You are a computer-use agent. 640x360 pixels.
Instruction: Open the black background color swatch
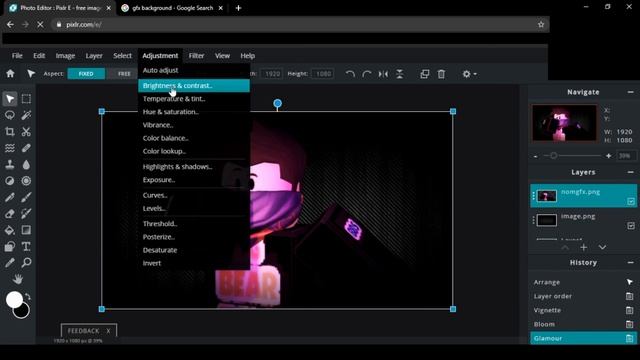pos(23,313)
